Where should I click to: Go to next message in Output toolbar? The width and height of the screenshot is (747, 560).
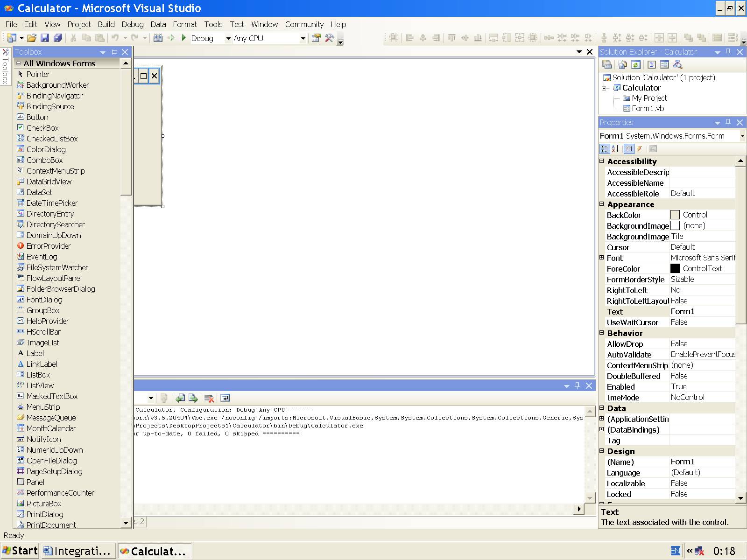pos(193,398)
